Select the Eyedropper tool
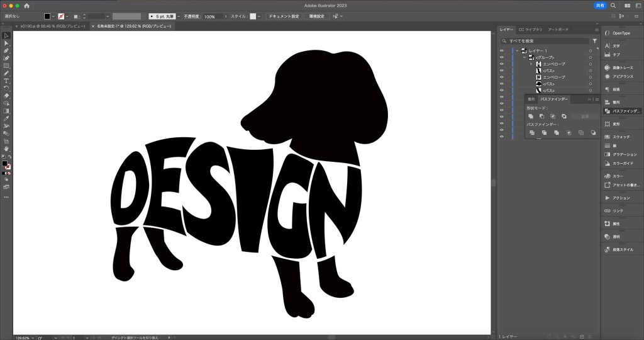 point(6,118)
